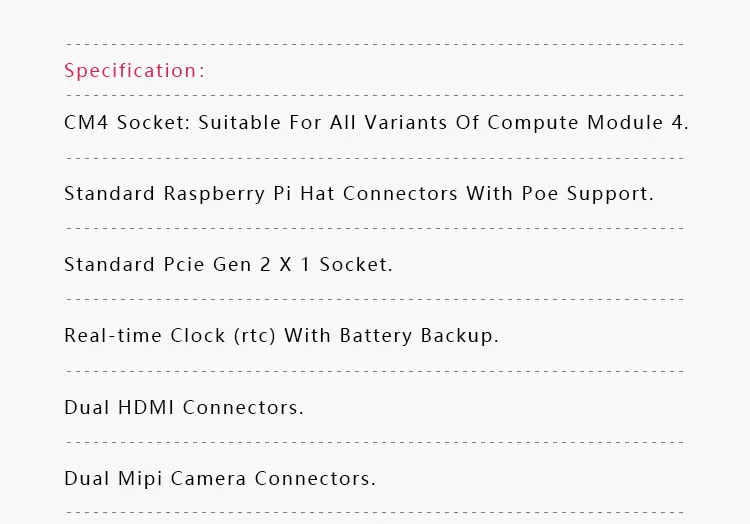The image size is (750, 524).
Task: Click the word "Camera"
Action: [x=208, y=478]
